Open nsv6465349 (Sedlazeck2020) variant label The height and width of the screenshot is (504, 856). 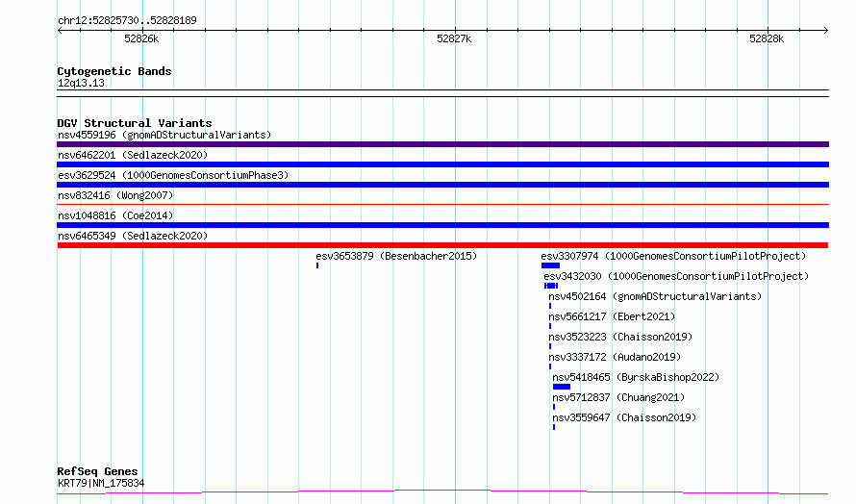click(x=133, y=236)
